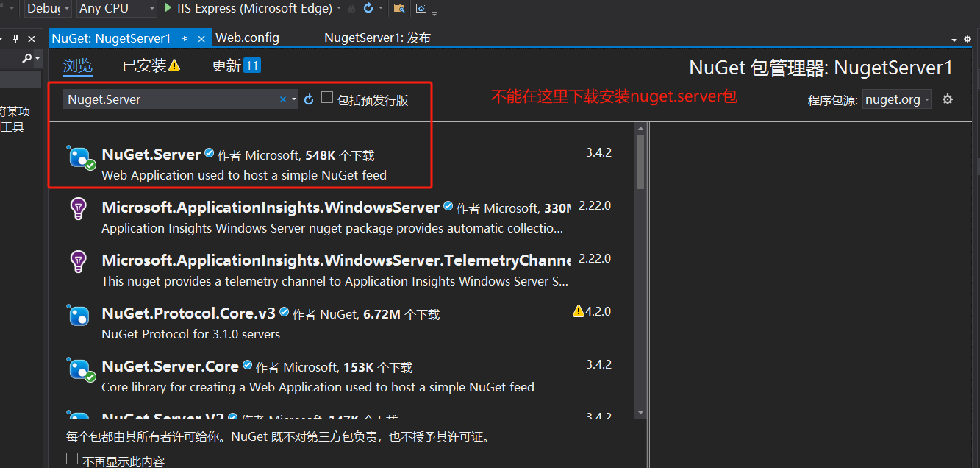
Task: Pin the left tool panel
Action: [16, 38]
